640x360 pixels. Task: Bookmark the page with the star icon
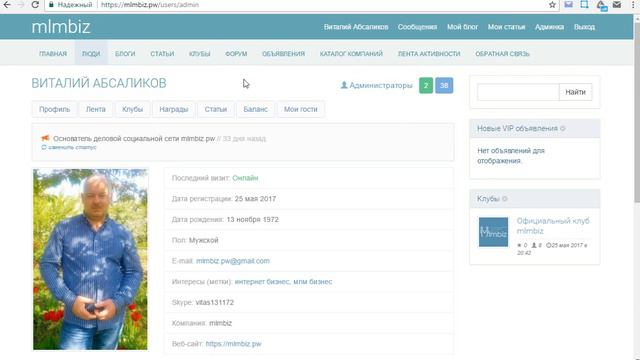point(552,5)
